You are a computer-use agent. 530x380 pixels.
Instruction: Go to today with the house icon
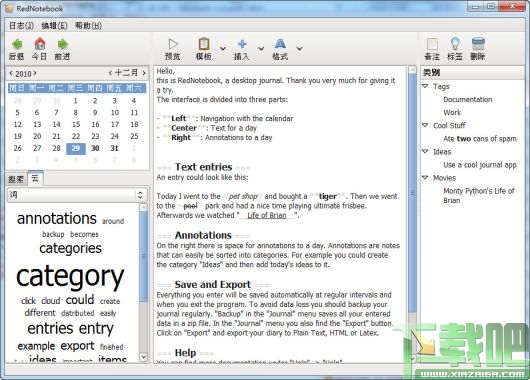[40, 44]
